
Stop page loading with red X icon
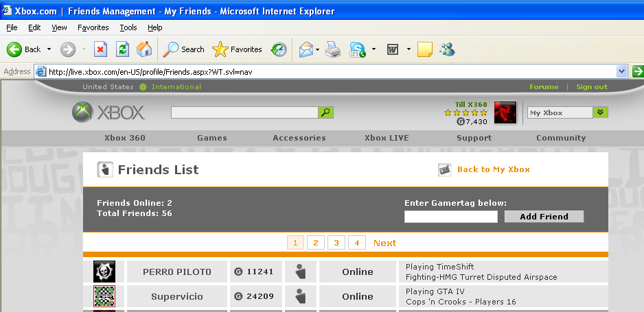100,49
